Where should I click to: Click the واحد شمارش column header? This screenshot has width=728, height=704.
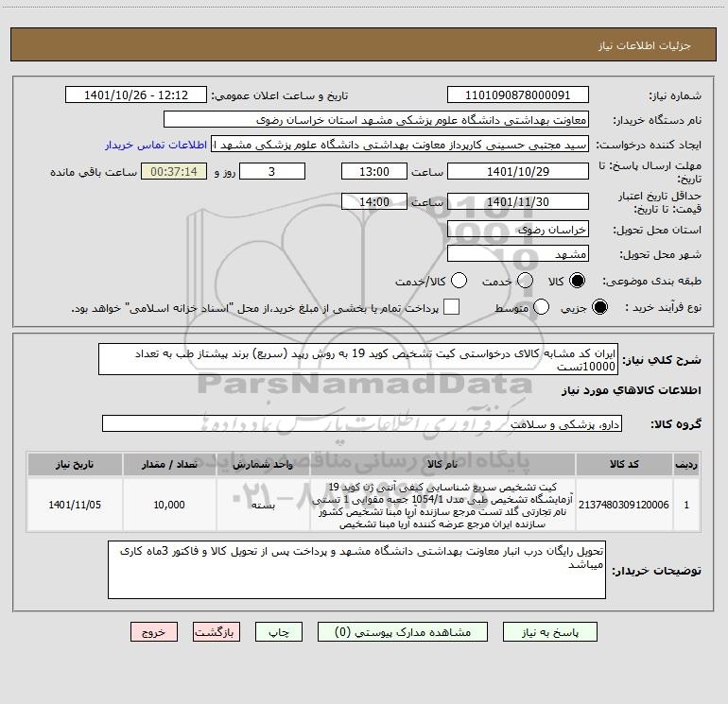click(x=263, y=464)
